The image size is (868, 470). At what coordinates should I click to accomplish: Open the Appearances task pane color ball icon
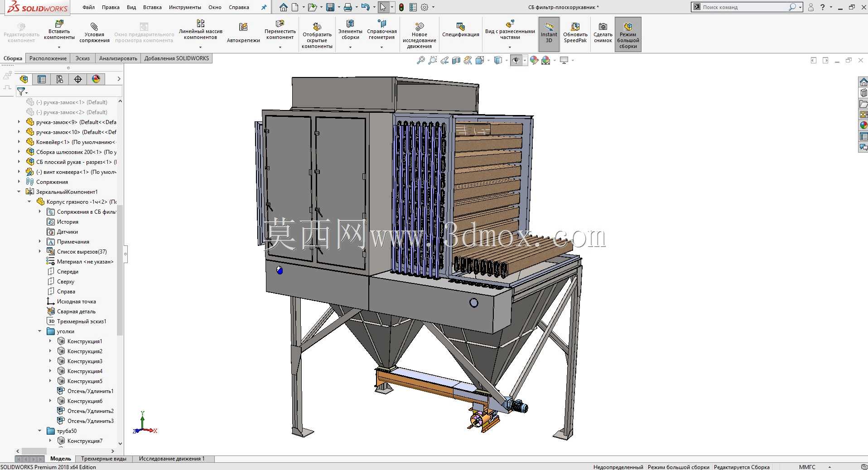863,125
